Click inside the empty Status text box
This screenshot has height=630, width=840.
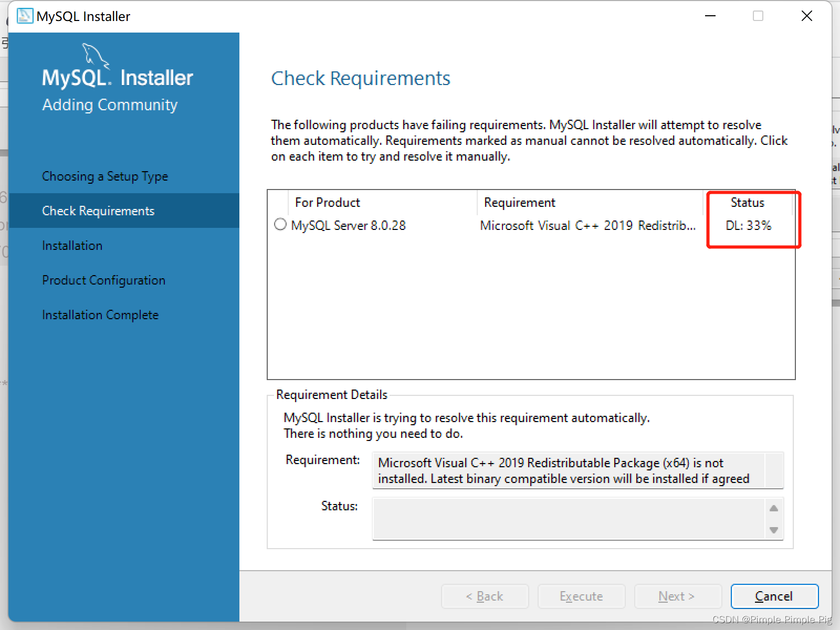[569, 519]
